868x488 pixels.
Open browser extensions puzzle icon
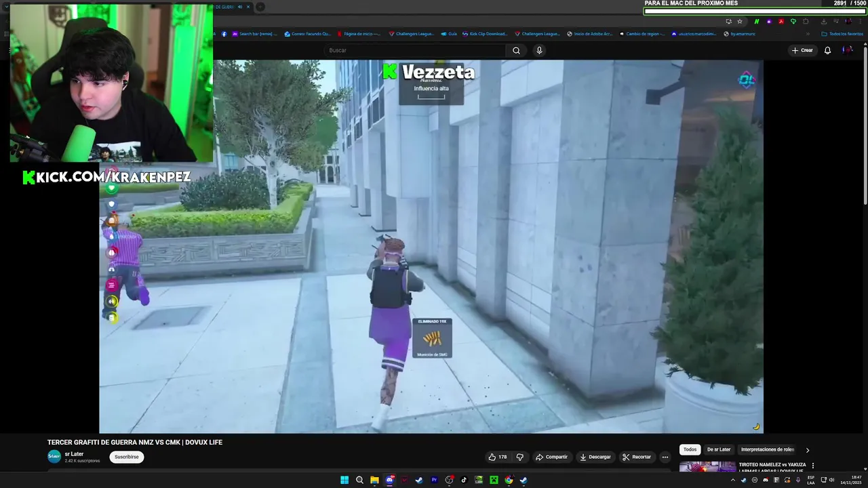806,21
